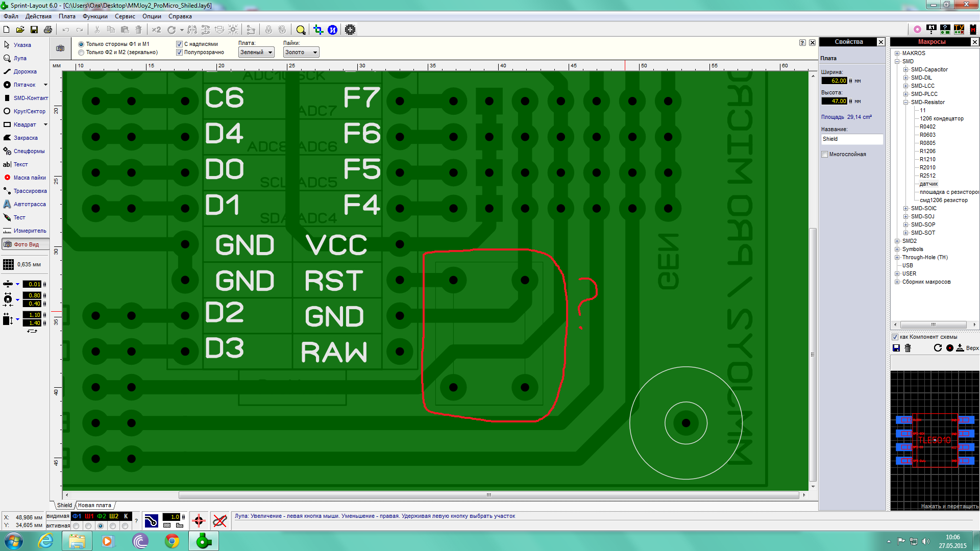Click the magnifier zoom toolbar icon
This screenshot has width=980, height=551.
click(x=301, y=30)
